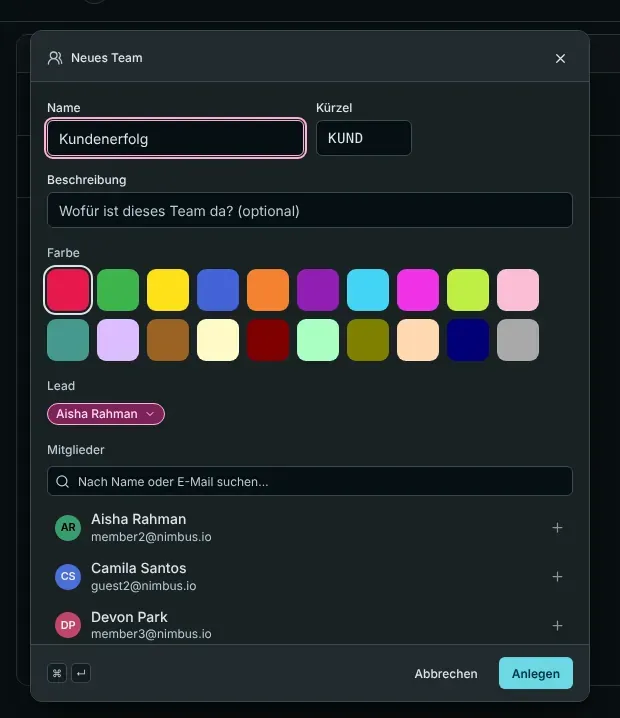Screen dimensions: 620x718
Task: Select the royal blue color swatch
Action: [x=218, y=290]
